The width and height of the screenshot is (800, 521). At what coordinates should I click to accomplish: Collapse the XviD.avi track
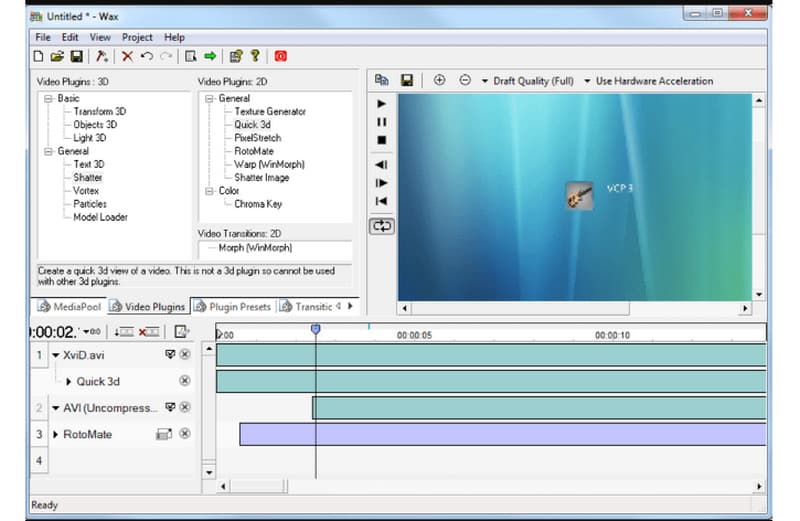(x=55, y=355)
